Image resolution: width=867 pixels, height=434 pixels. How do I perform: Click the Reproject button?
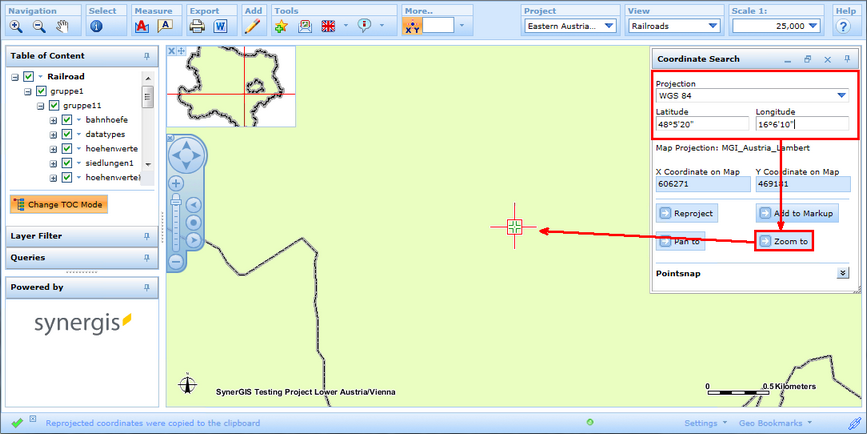pyautogui.click(x=687, y=213)
